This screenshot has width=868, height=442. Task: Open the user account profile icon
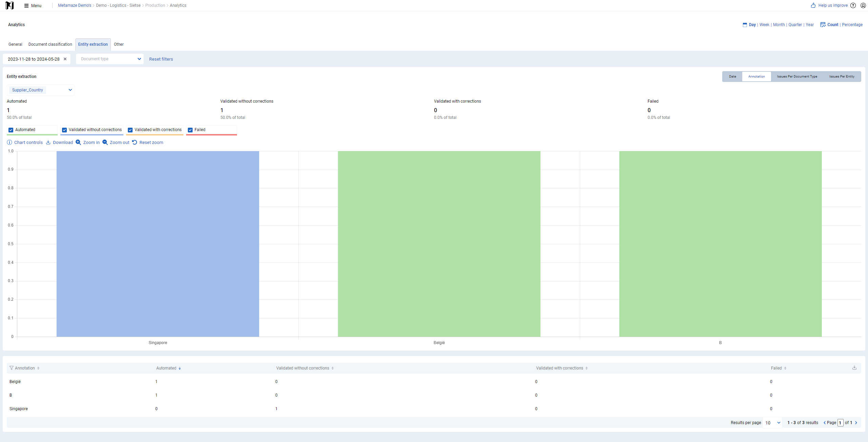pyautogui.click(x=863, y=5)
